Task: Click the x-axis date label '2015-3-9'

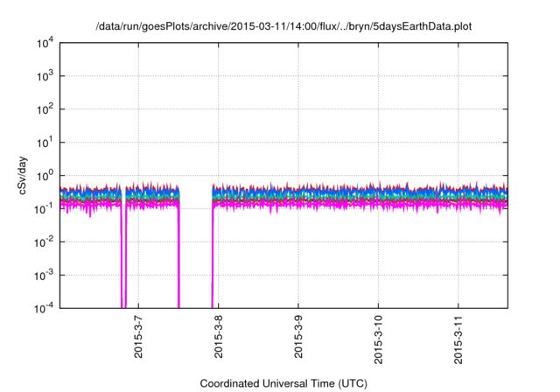Action: pos(298,337)
